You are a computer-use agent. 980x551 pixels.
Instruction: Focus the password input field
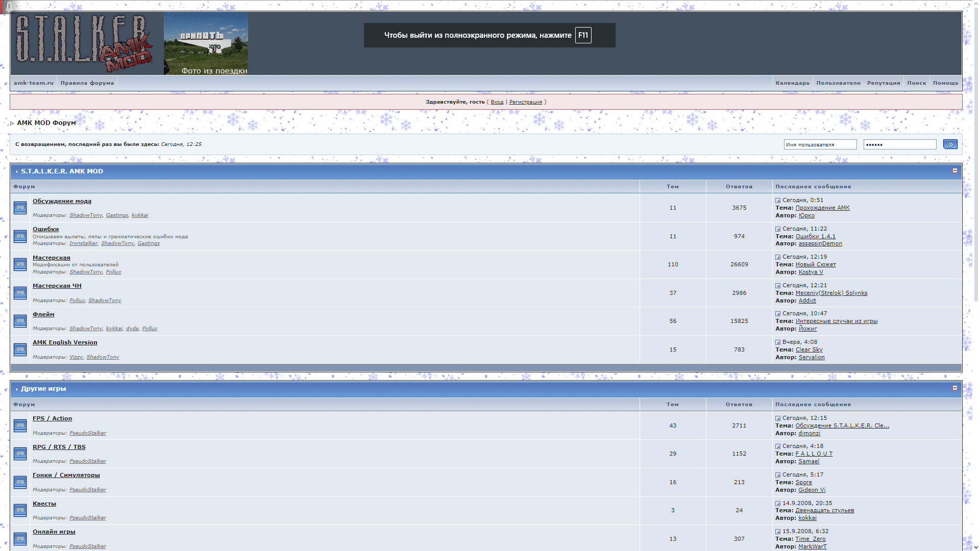click(x=899, y=144)
